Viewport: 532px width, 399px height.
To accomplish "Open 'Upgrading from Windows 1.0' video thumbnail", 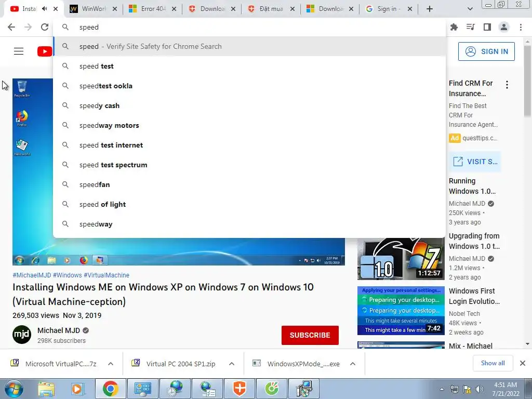I will (x=401, y=259).
